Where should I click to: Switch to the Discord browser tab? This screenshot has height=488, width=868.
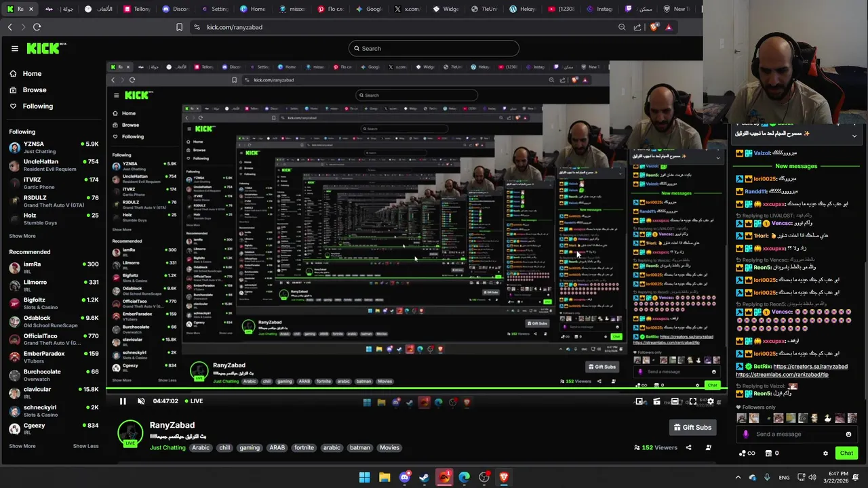(x=175, y=9)
